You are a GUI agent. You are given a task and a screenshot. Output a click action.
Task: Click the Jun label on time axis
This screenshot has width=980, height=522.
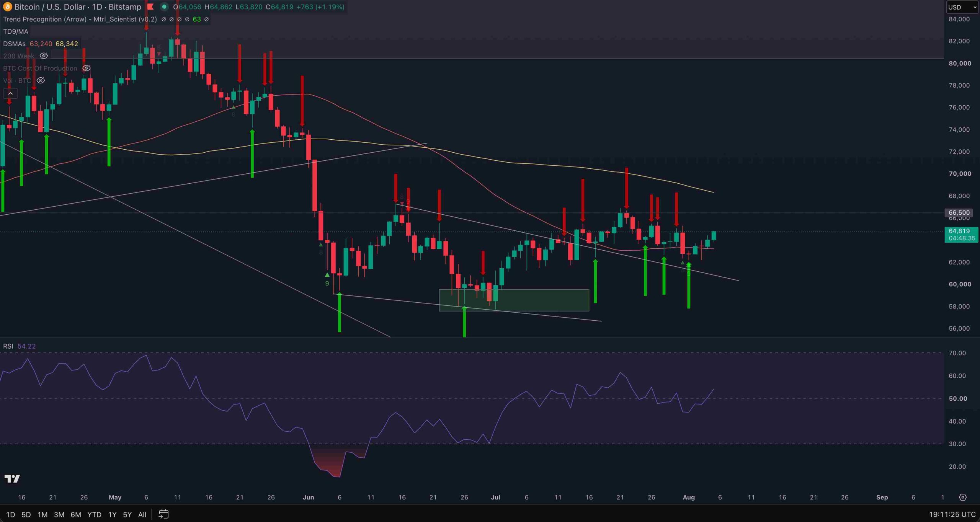[308, 497]
